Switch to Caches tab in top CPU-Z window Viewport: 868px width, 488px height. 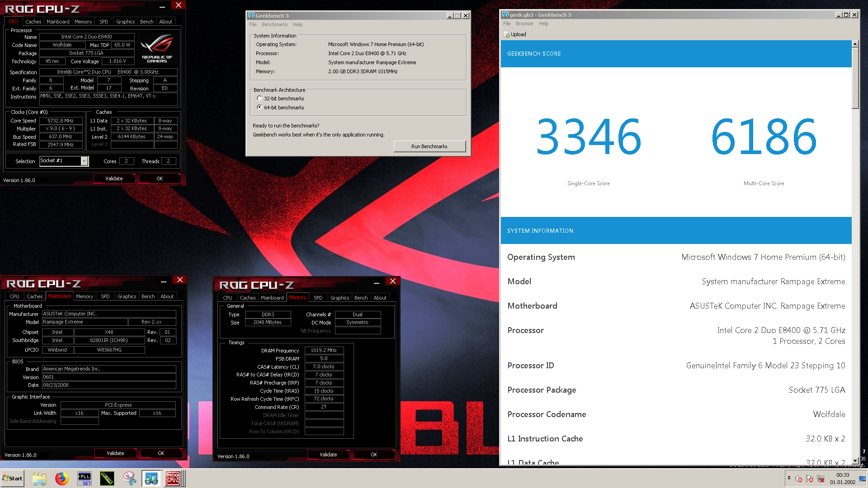(33, 22)
